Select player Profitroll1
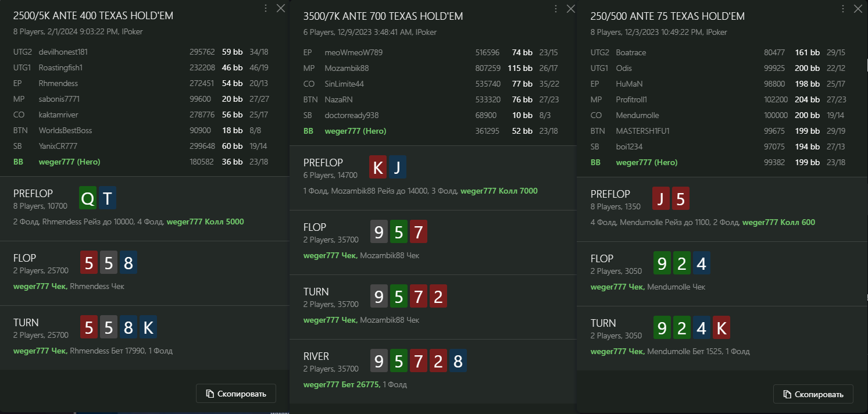The image size is (868, 414). [x=631, y=99]
